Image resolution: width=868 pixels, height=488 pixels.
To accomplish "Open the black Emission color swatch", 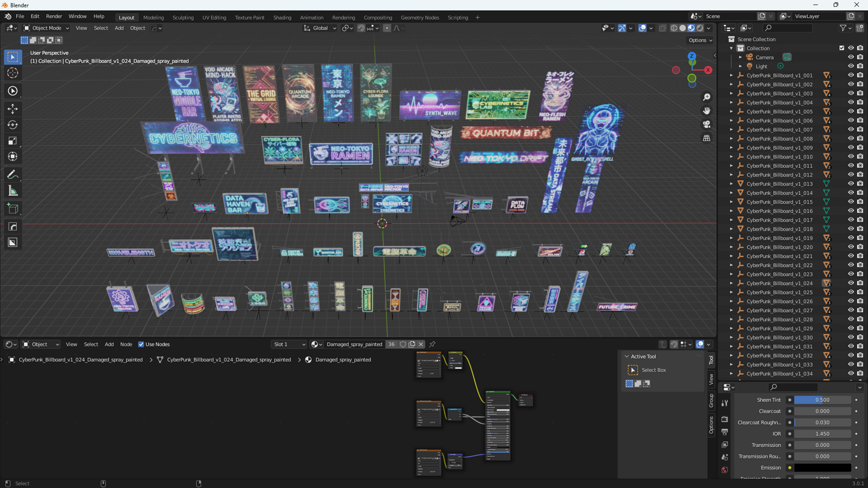I will point(822,468).
